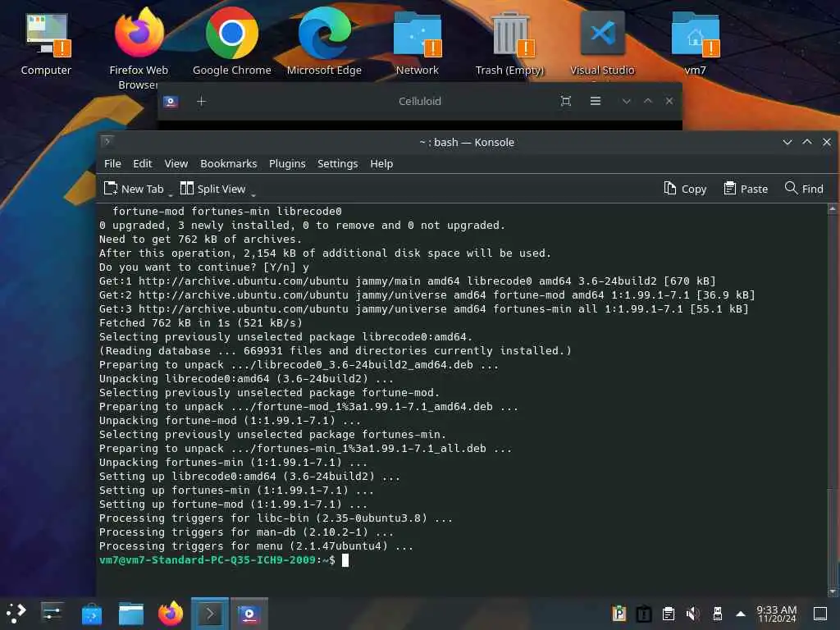840x630 pixels.
Task: Click the taskbar clock 9:33 AM
Action: pyautogui.click(x=776, y=614)
